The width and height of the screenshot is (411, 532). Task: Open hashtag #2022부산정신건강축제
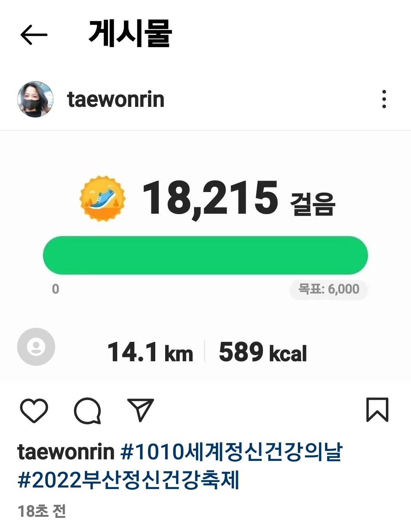click(x=129, y=480)
